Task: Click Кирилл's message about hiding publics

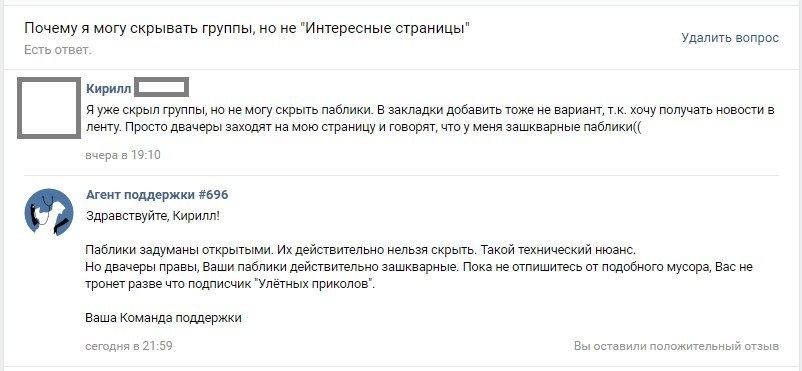Action: (430, 118)
